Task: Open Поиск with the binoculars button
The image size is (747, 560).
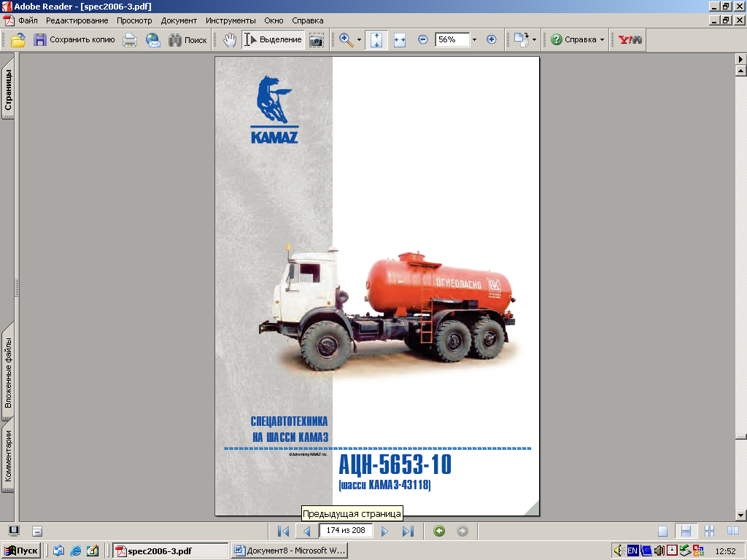Action: tap(187, 40)
